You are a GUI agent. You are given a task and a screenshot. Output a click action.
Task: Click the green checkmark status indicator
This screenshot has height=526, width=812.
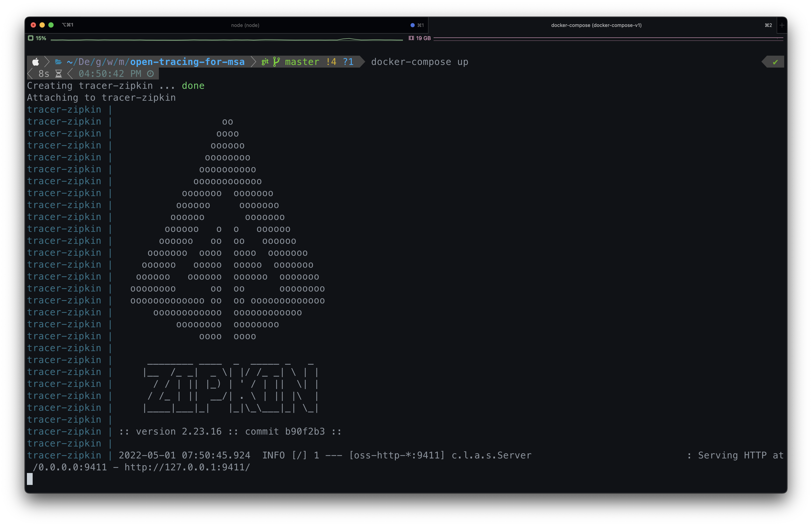pyautogui.click(x=775, y=62)
